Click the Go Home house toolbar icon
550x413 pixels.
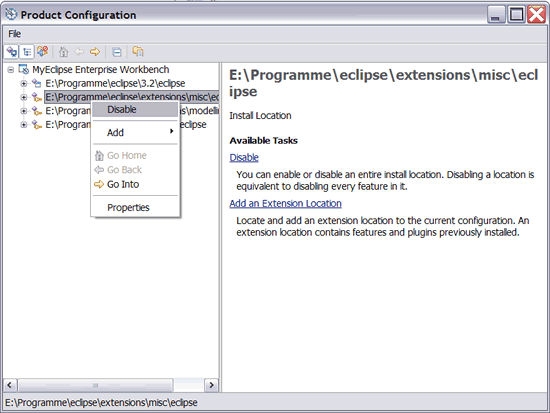[63, 52]
